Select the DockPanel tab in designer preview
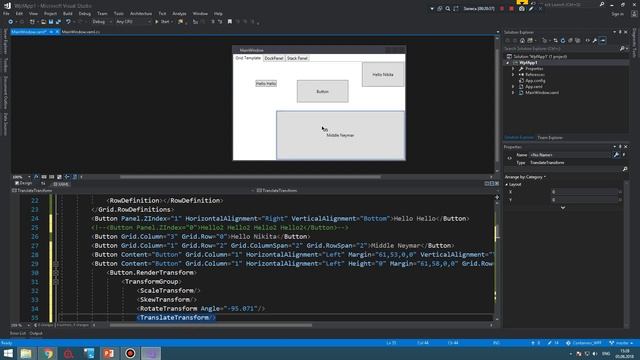640x360 pixels. coord(273,58)
